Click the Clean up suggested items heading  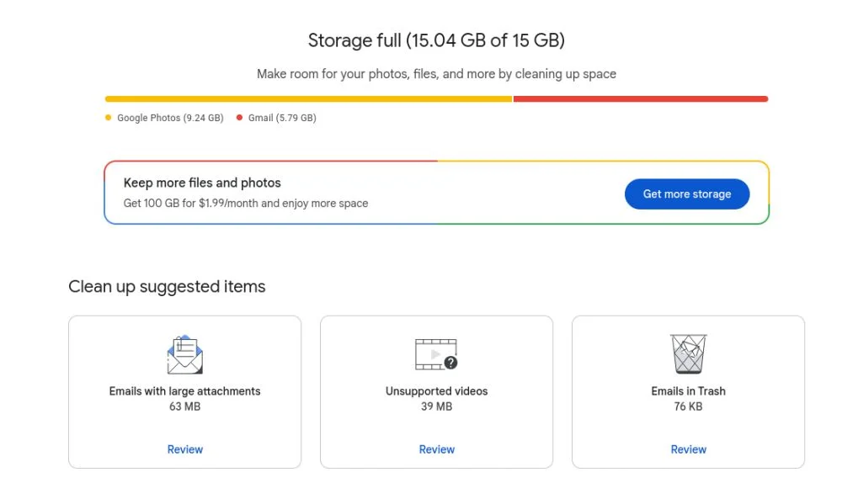[x=167, y=287]
